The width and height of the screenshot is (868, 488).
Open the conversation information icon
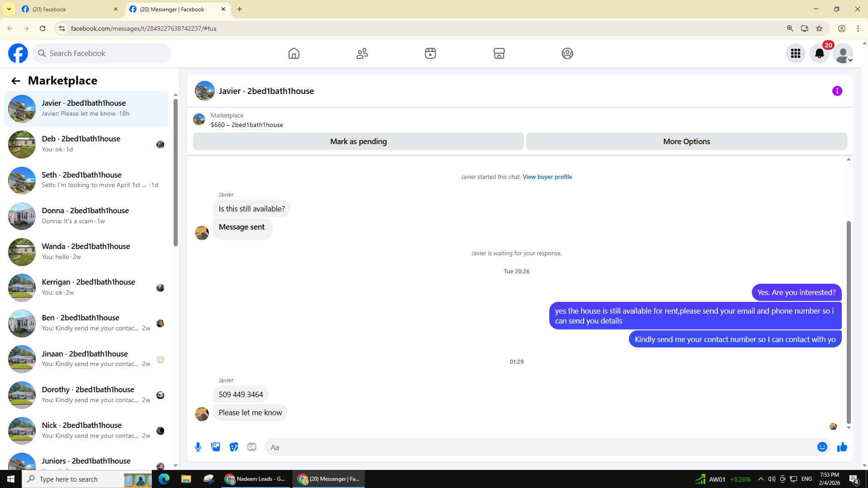(x=837, y=91)
